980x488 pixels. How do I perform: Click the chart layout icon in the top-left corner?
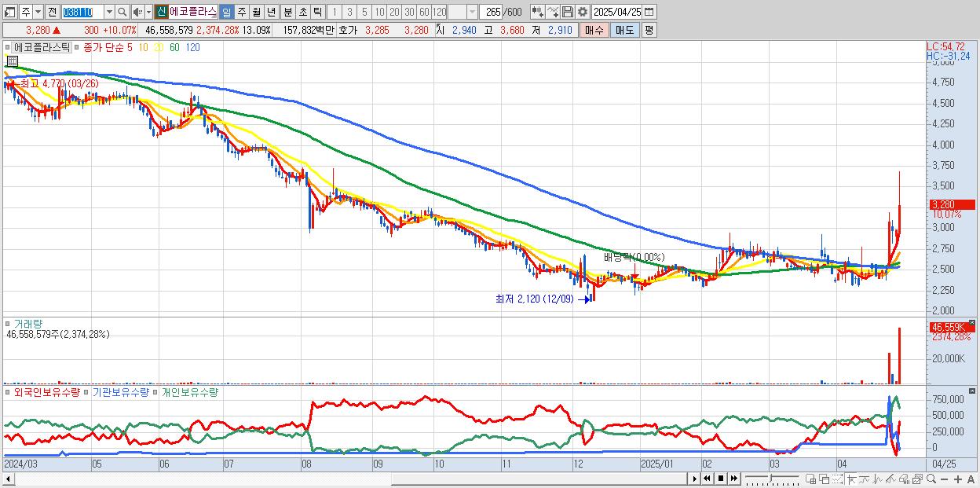pyautogui.click(x=10, y=12)
